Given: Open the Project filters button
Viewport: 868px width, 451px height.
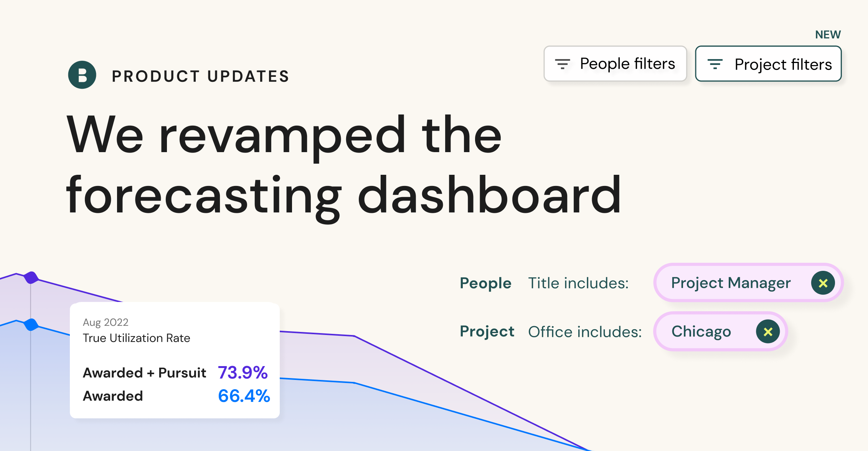Looking at the screenshot, I should (768, 64).
